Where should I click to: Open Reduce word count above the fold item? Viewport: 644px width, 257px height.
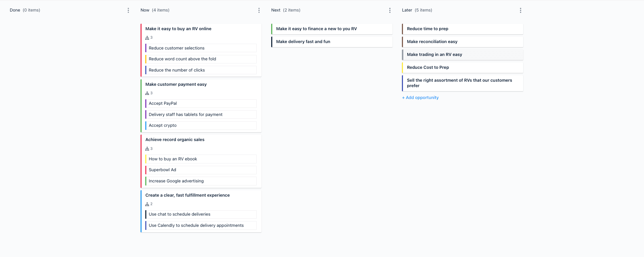(201, 59)
